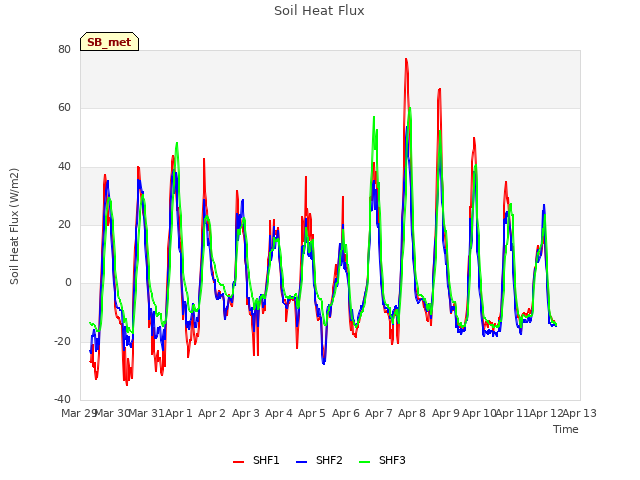
Task: Toggle the SHF2 series in legend
Action: (x=319, y=460)
